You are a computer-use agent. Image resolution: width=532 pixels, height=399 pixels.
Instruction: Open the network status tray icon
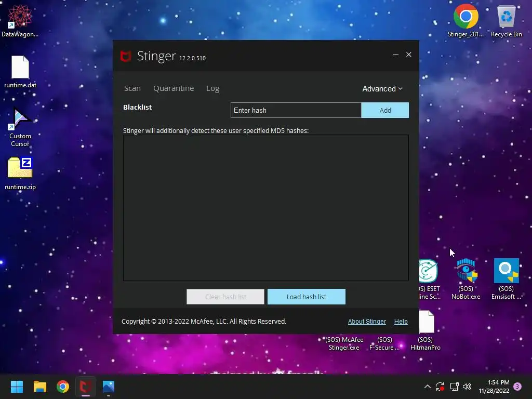pyautogui.click(x=454, y=387)
